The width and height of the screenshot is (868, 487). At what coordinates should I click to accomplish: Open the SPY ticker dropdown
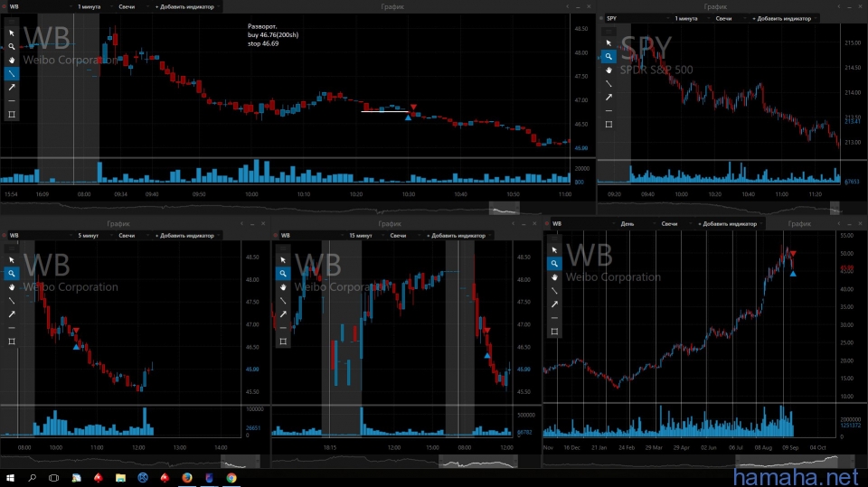pyautogui.click(x=637, y=18)
